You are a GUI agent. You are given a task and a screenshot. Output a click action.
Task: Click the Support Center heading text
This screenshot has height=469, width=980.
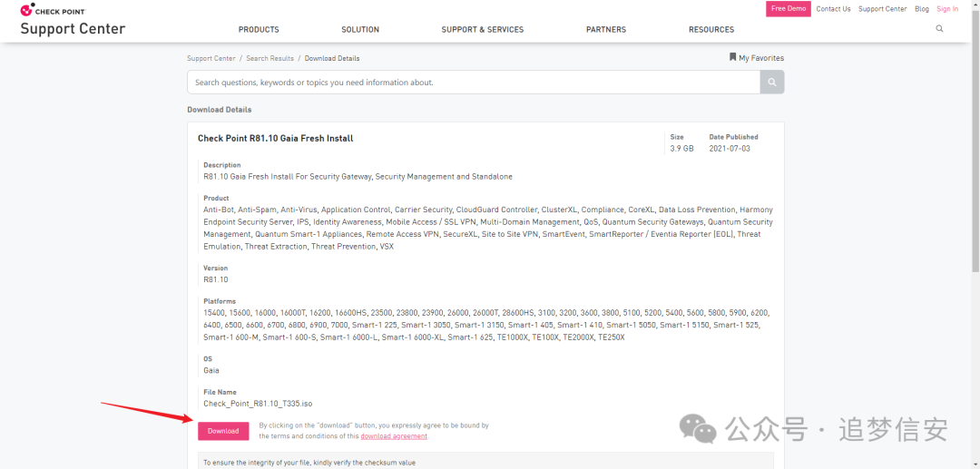[73, 29]
